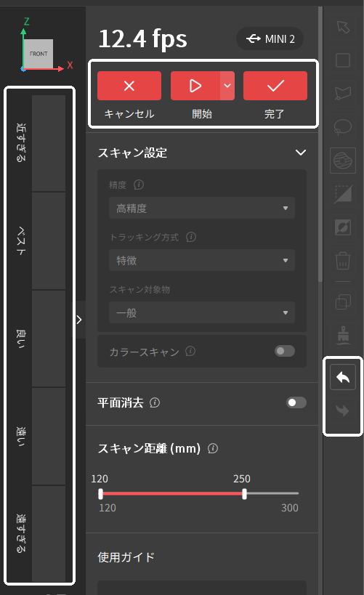This screenshot has height=595, width=364.
Task: Click the Complete checkmark button
Action: coord(275,86)
